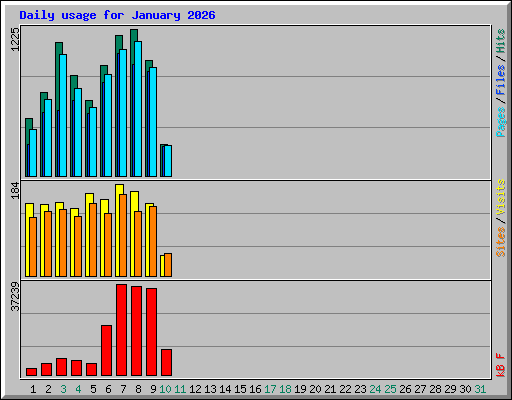Click the KB F legend label
The image size is (512, 400).
(x=500, y=365)
